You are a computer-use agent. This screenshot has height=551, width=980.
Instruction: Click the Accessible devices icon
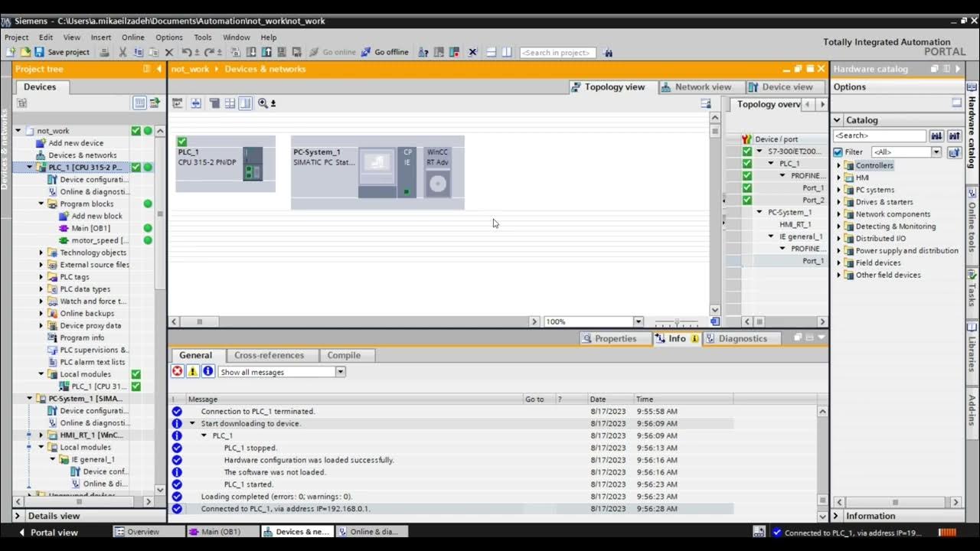pyautogui.click(x=423, y=52)
